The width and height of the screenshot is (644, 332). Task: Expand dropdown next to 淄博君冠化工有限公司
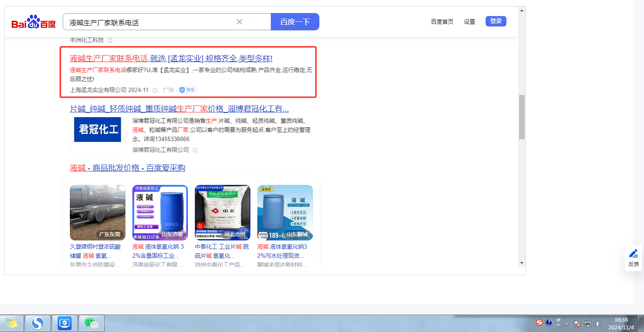pos(195,150)
